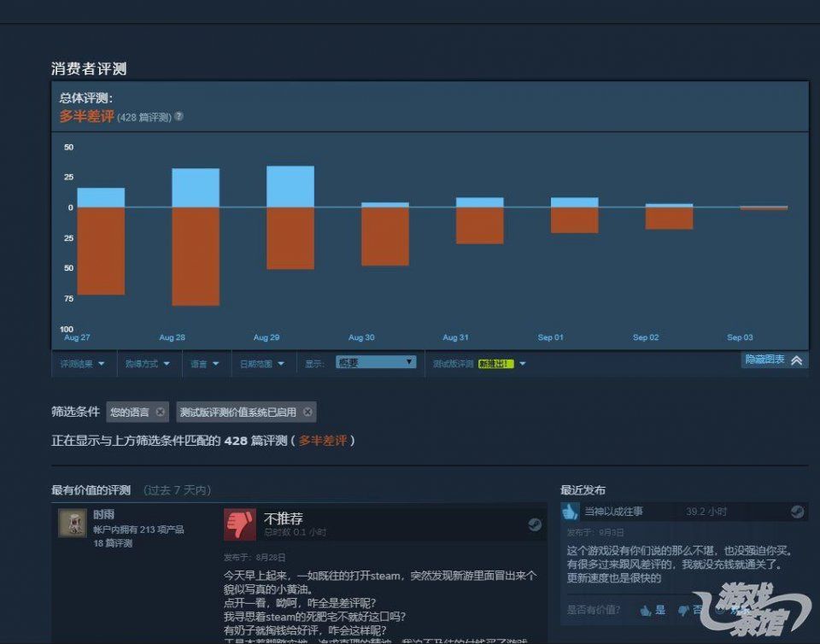Expand the 语言 language filter
Screen dimensions: 820x644
[206, 364]
